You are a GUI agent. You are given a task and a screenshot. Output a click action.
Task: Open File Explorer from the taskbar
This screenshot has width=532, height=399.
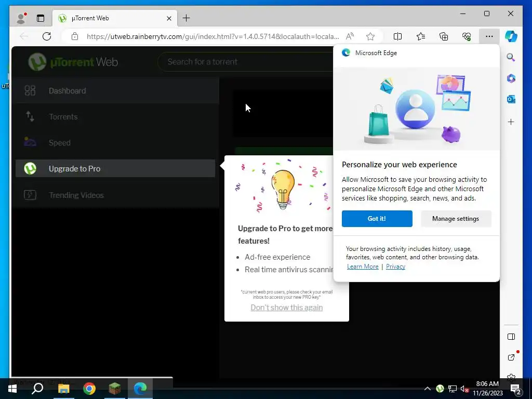[63, 389]
